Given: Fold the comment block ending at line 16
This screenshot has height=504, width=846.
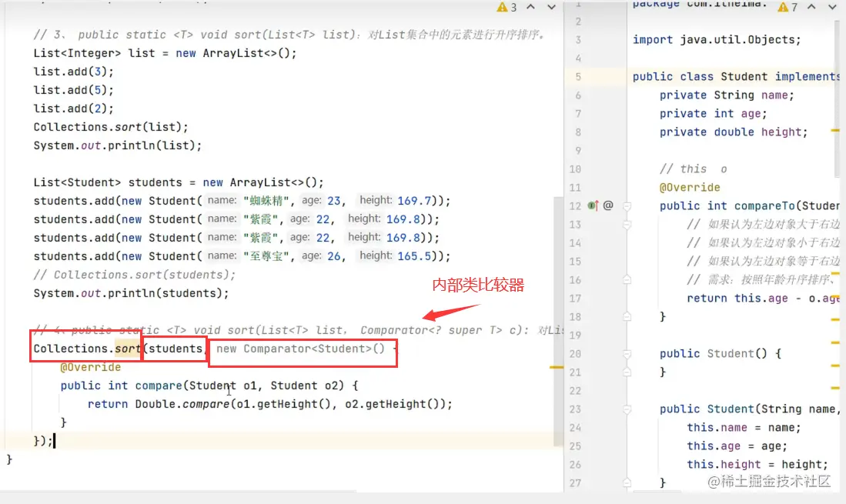Looking at the screenshot, I should (x=627, y=280).
